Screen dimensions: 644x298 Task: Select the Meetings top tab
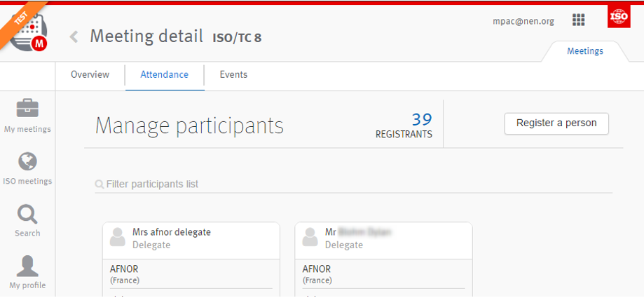coord(585,51)
